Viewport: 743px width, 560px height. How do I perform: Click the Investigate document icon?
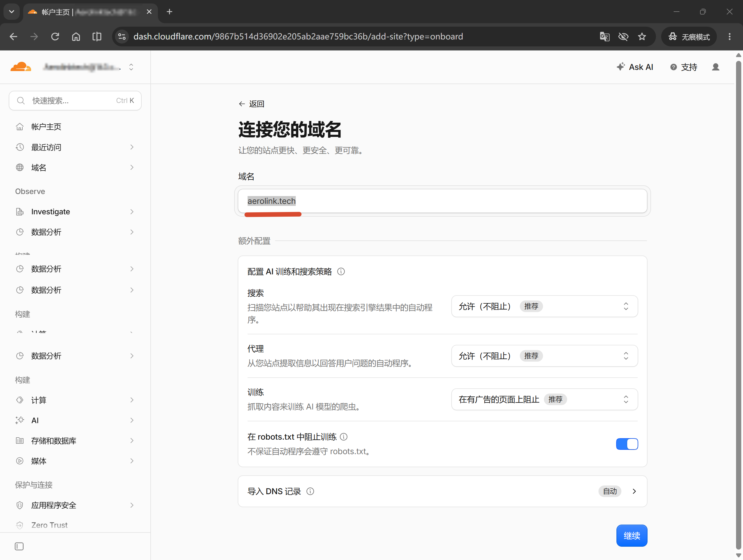tap(20, 212)
